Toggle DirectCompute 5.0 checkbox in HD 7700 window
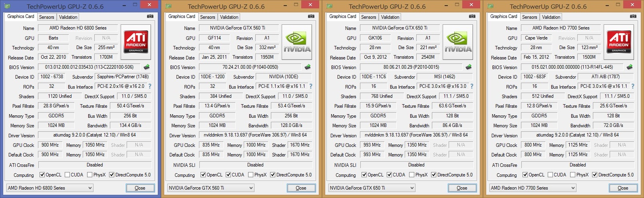The height and width of the screenshot is (198, 644). click(594, 175)
